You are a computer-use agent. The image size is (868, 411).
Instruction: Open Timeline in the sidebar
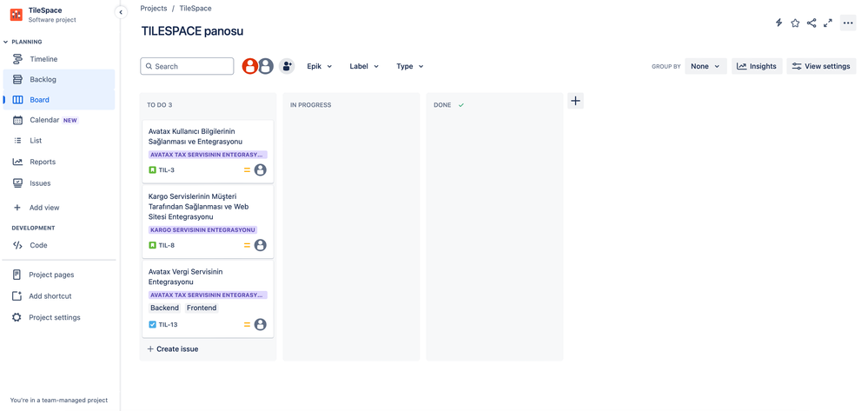(x=59, y=59)
